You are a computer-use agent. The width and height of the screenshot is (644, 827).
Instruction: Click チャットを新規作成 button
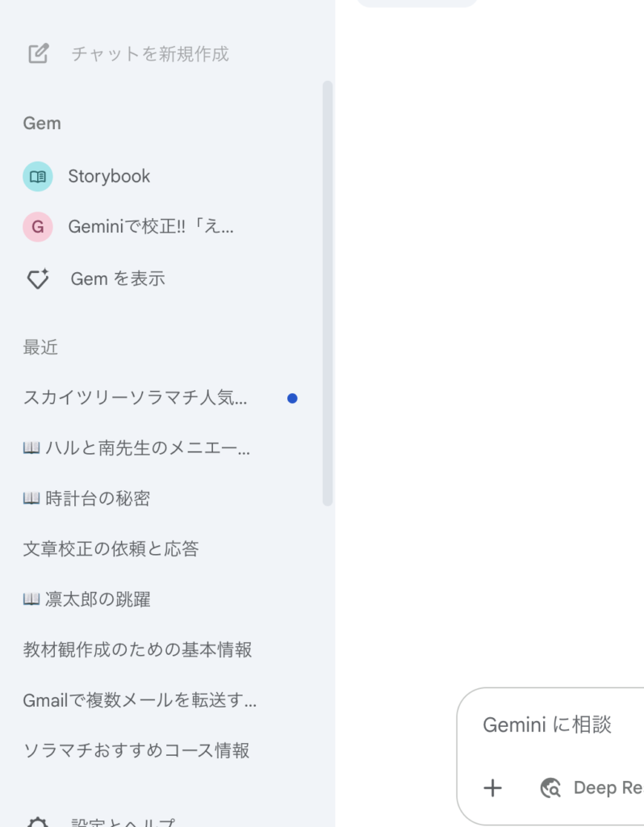[x=149, y=53]
